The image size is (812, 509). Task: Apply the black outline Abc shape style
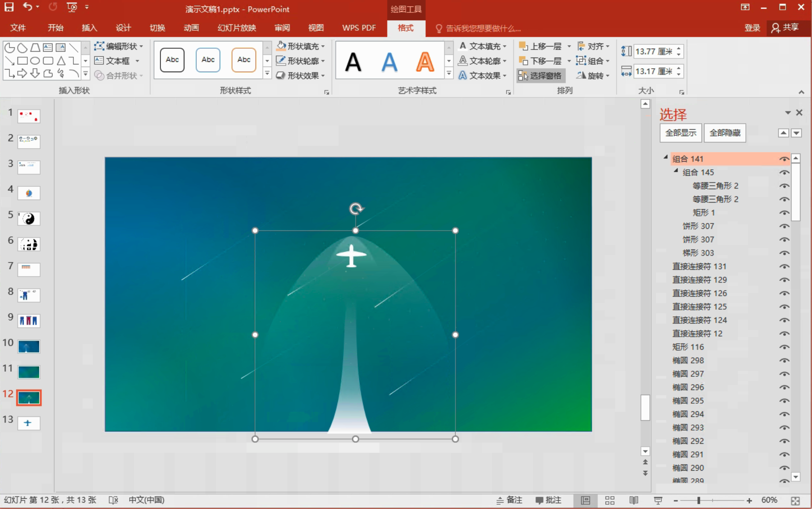(172, 60)
